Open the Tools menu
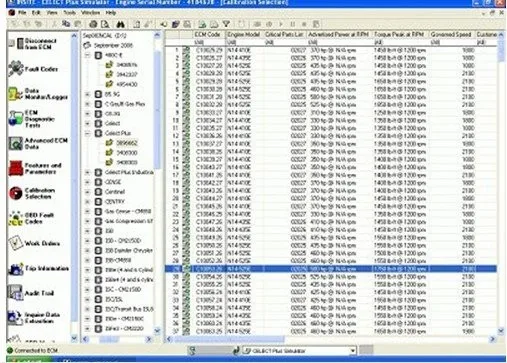The height and width of the screenshot is (363, 507). (69, 13)
